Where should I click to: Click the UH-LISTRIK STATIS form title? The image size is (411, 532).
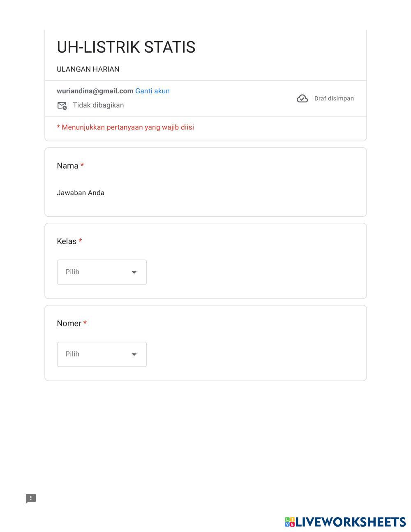[x=126, y=47]
